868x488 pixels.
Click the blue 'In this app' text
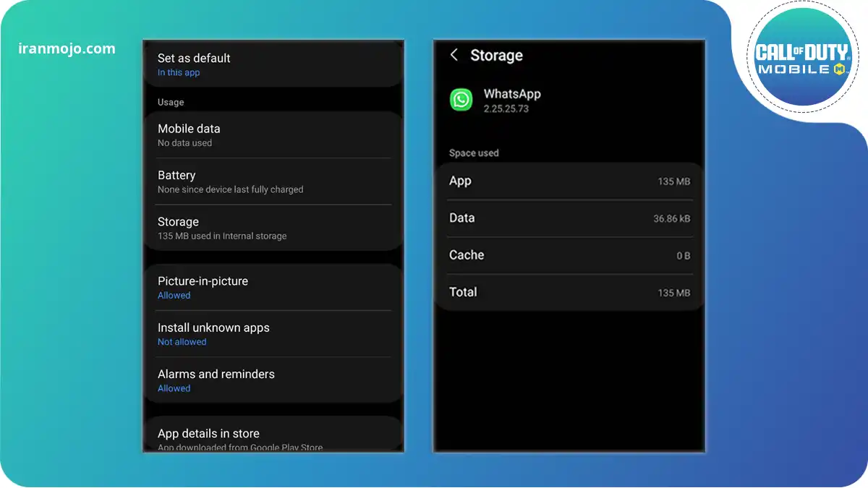[179, 73]
